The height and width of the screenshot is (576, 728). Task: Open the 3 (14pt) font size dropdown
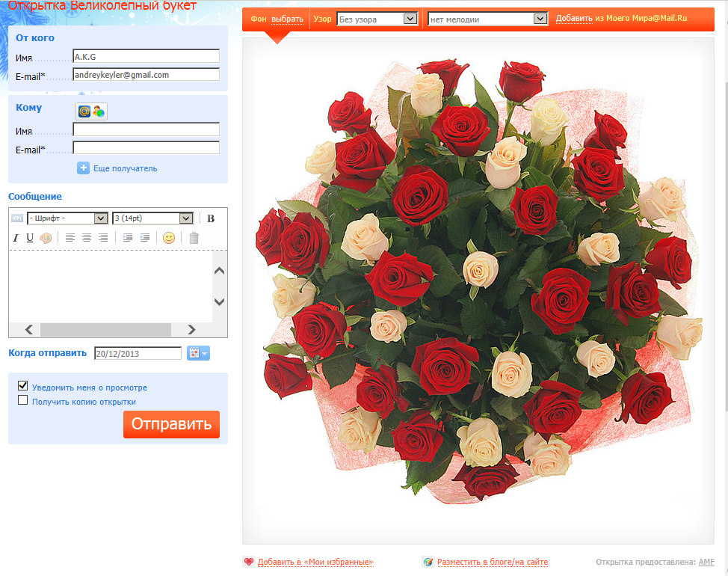point(152,218)
